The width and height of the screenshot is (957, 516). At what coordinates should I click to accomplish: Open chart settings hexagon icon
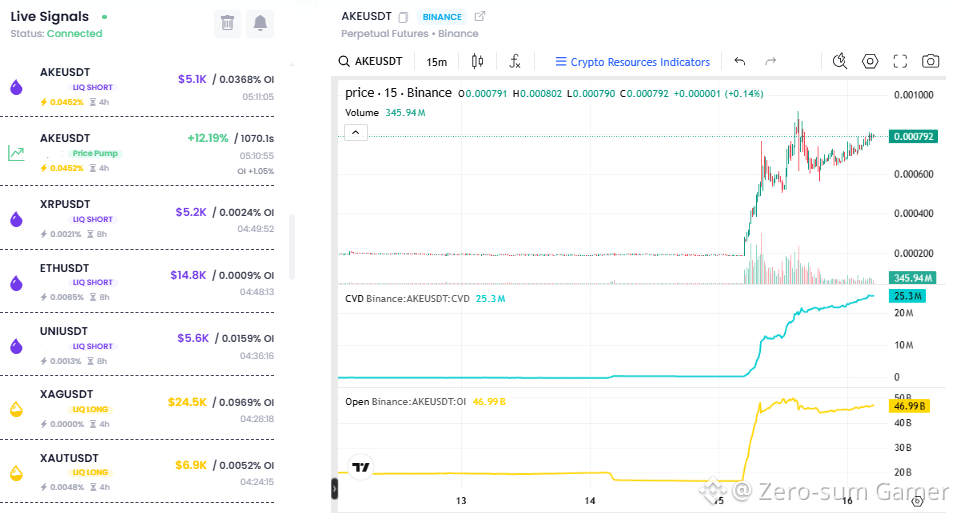pos(870,61)
